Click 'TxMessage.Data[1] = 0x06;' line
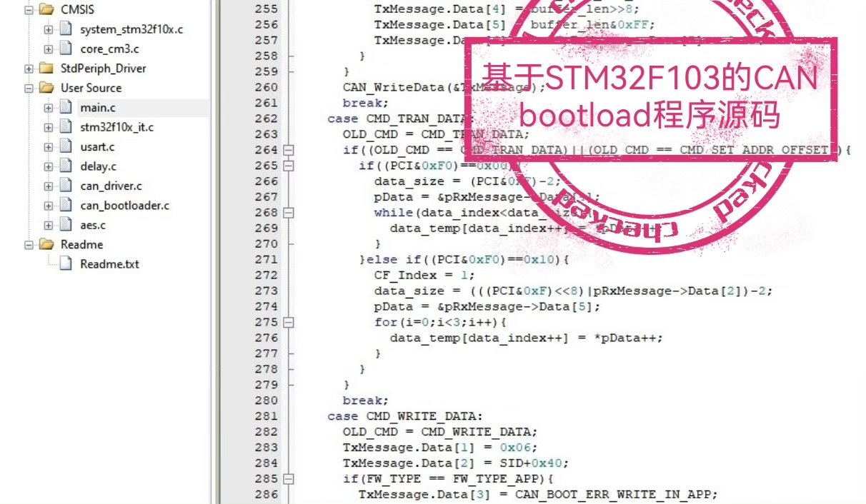Screen dimensions: 866x504 point(439,447)
